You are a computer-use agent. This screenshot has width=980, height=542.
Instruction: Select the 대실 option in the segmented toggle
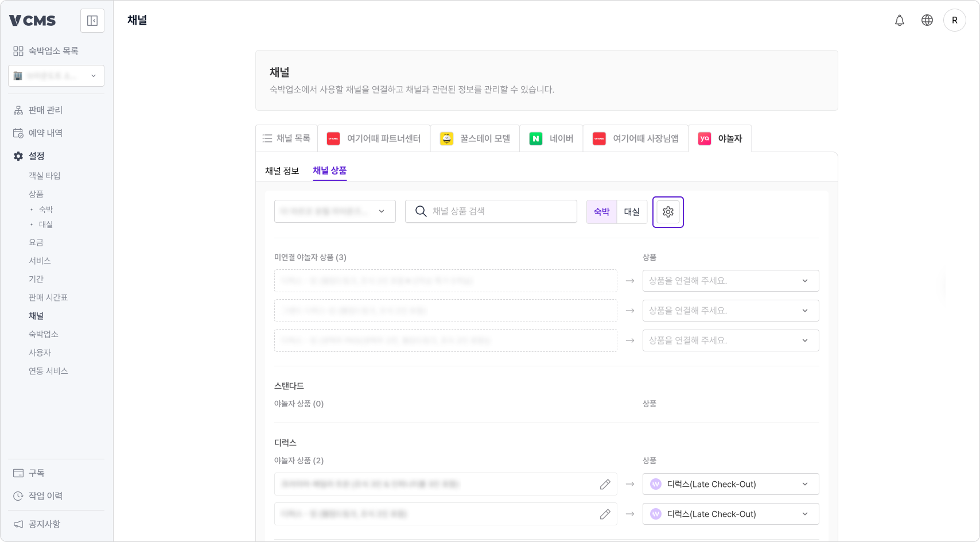pos(632,212)
